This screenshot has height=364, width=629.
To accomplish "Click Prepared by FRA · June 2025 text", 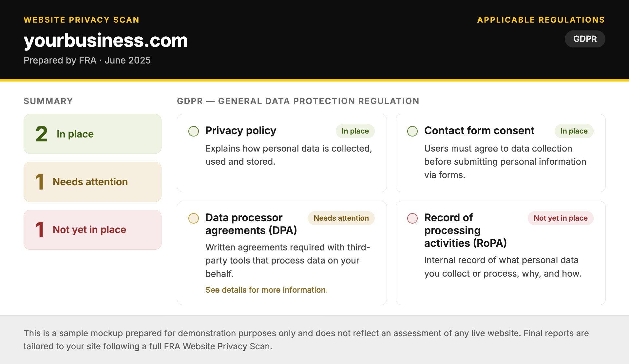I will (87, 60).
